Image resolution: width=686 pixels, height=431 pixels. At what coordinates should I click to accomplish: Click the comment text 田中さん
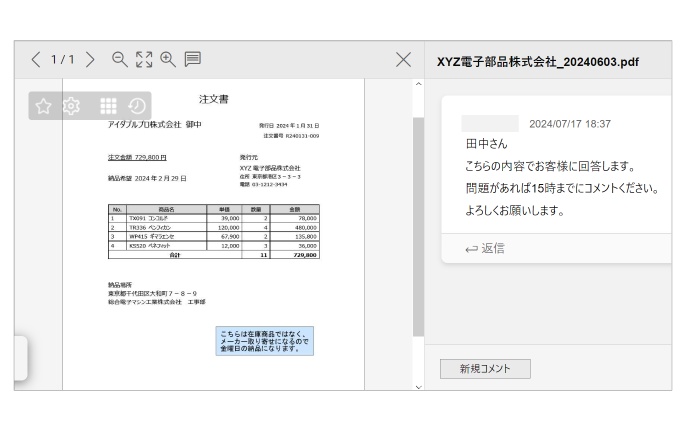(x=486, y=144)
